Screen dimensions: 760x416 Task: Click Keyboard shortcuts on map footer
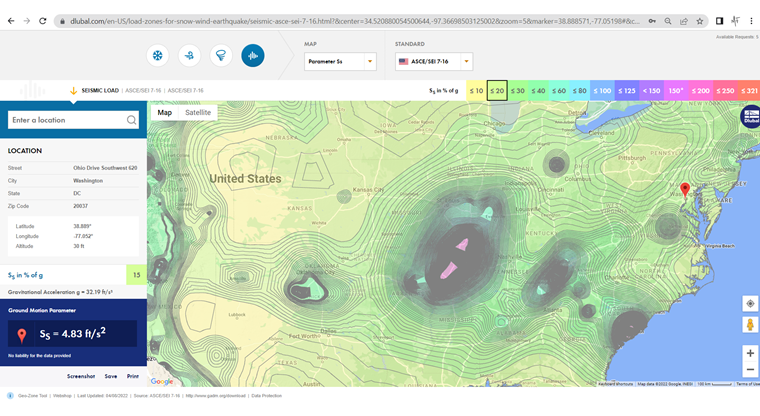616,384
